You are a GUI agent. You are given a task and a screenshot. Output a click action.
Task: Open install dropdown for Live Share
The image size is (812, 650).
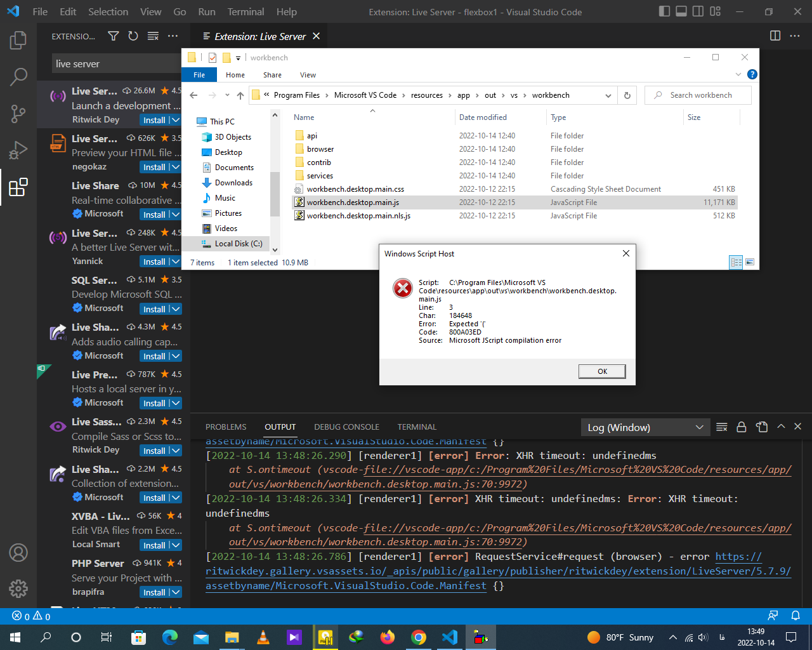click(x=176, y=215)
